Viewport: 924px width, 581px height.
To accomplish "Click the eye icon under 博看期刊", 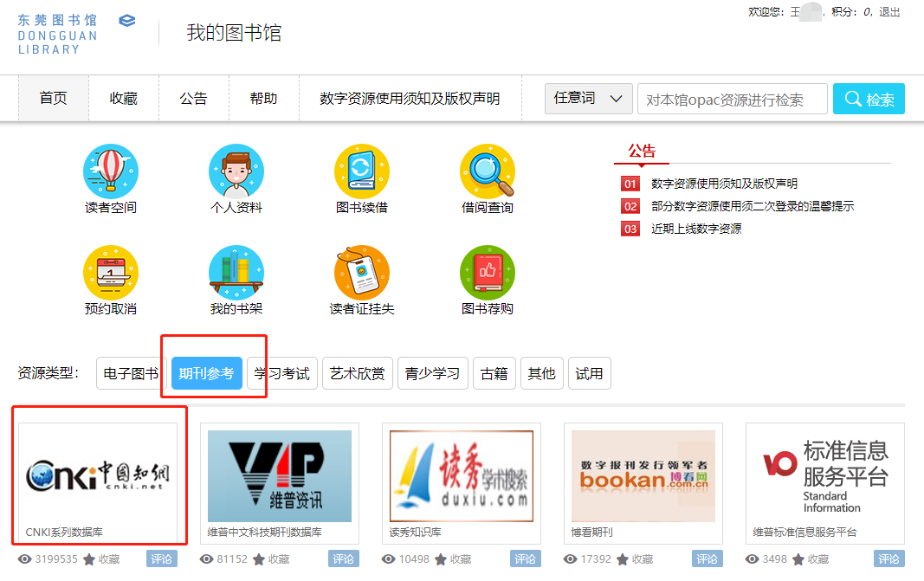I will click(x=571, y=558).
